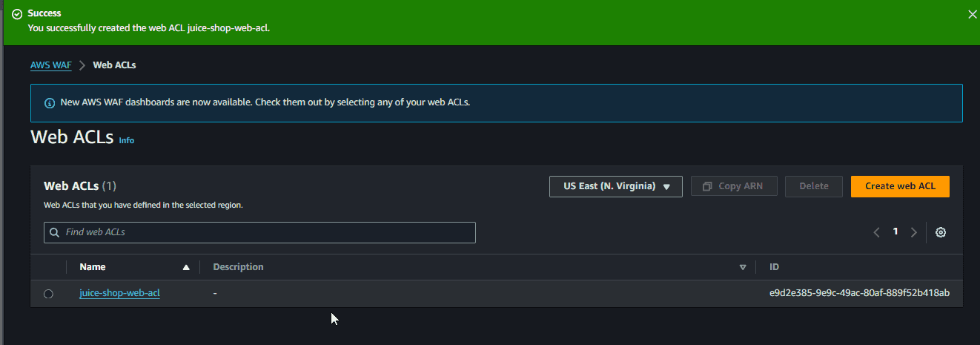This screenshot has height=345, width=980.
Task: Click the AWS WAF breadcrumb link
Action: click(51, 65)
